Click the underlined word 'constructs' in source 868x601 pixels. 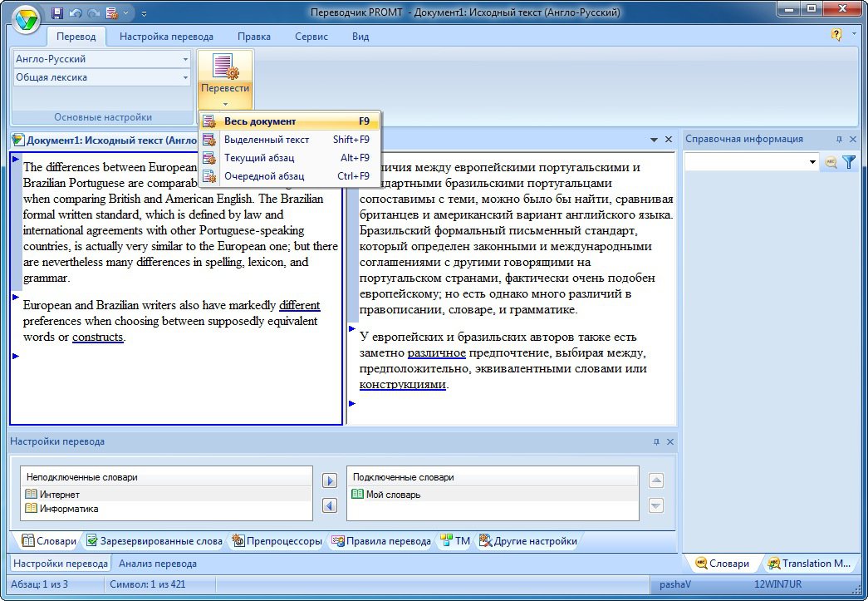coord(97,337)
